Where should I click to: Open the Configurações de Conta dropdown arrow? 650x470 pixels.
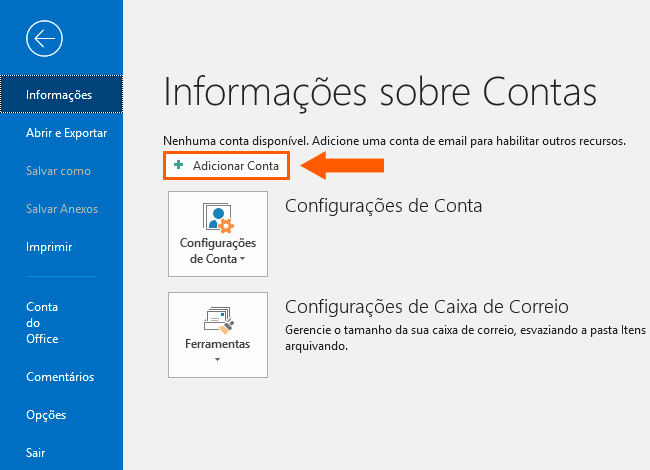pyautogui.click(x=243, y=259)
